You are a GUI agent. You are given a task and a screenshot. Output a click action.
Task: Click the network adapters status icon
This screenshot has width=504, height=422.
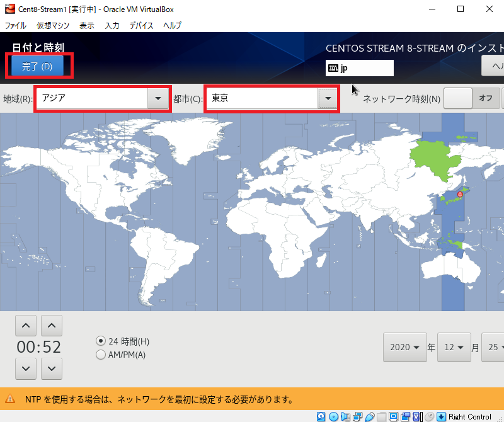357,416
